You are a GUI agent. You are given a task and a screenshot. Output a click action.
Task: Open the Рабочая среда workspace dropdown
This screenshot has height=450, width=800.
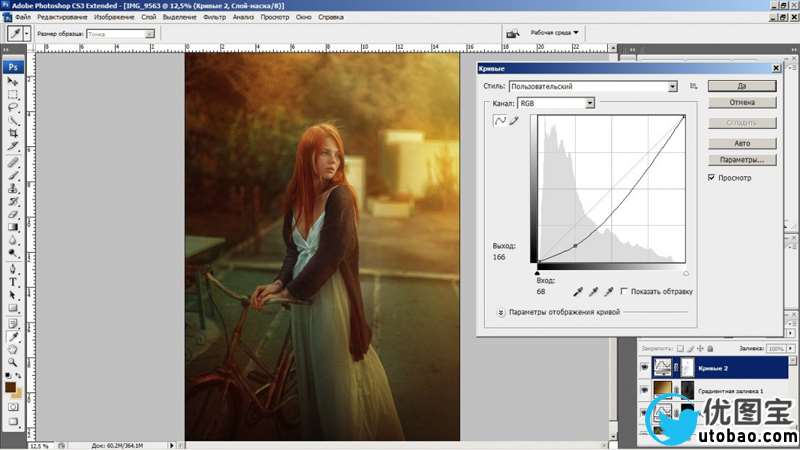click(555, 33)
